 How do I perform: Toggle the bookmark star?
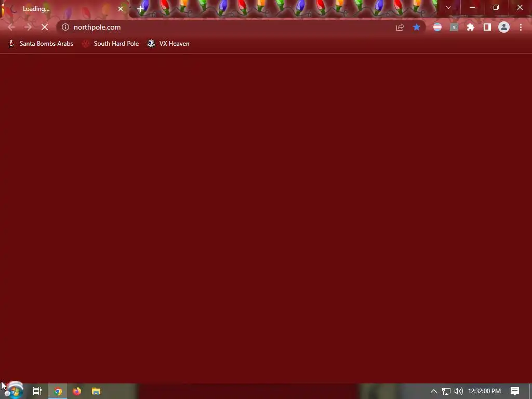[416, 28]
